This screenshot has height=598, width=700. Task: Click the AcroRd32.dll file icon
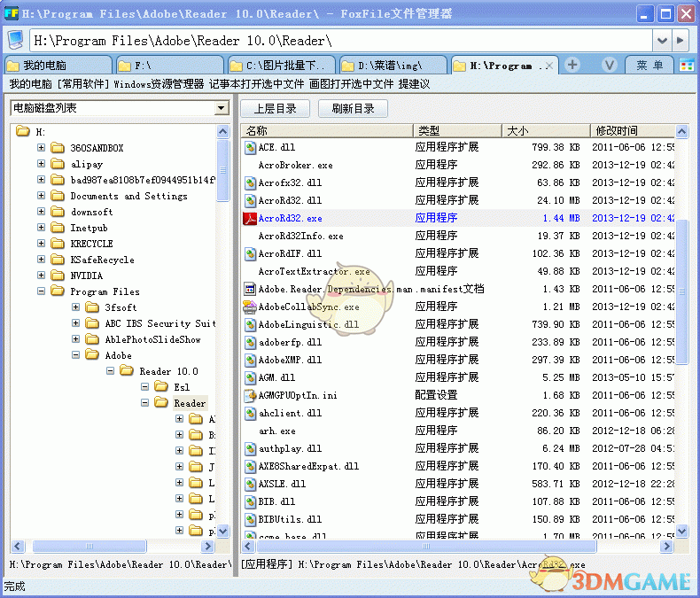250,200
